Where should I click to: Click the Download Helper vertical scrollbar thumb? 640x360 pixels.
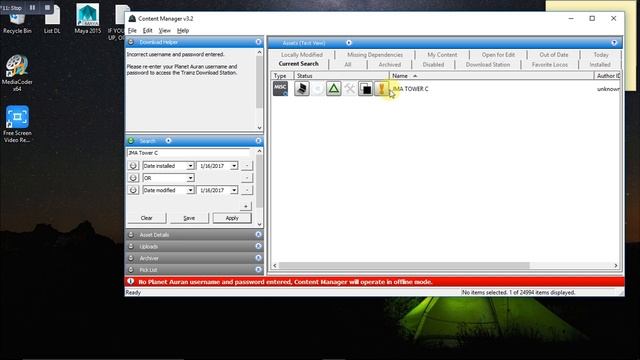(x=259, y=82)
